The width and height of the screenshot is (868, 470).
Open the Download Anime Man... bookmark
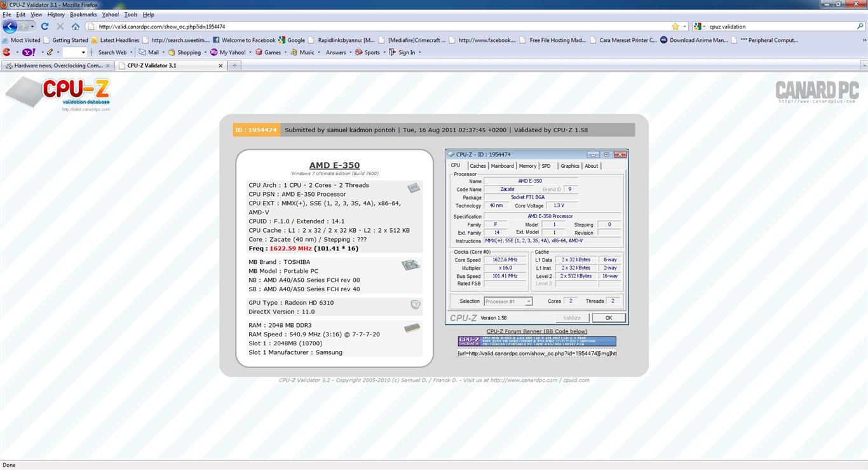[694, 40]
